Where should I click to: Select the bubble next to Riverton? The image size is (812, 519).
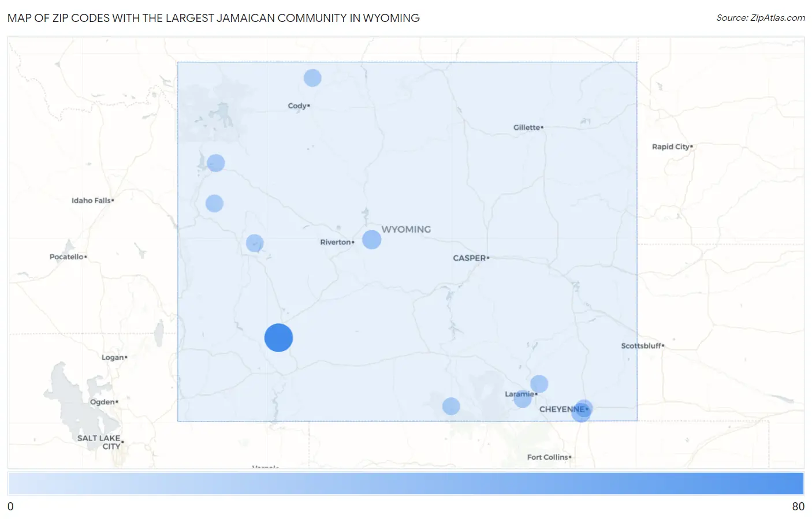click(372, 240)
